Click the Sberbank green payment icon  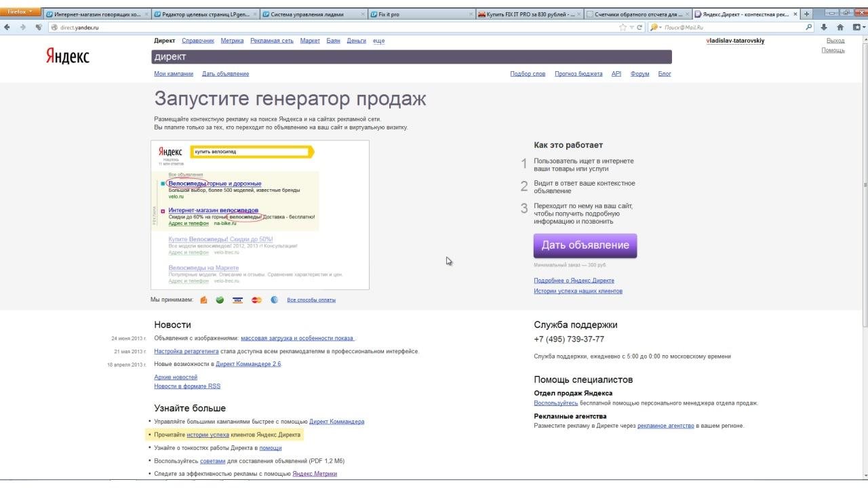coord(220,300)
